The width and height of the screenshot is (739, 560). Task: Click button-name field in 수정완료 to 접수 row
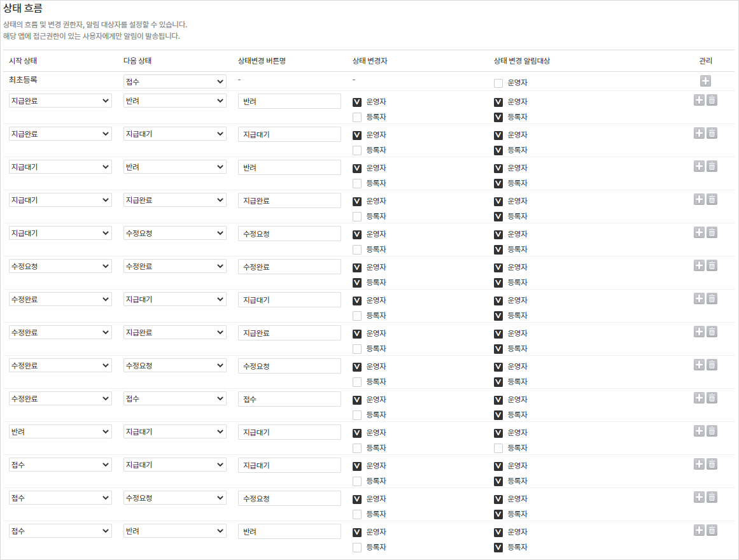290,399
